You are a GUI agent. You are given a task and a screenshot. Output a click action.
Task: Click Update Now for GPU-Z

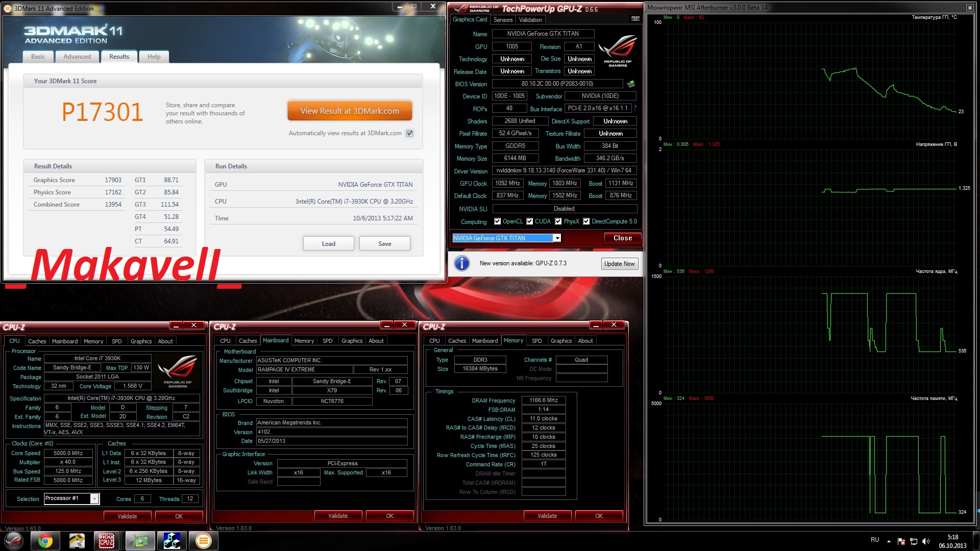(x=620, y=264)
